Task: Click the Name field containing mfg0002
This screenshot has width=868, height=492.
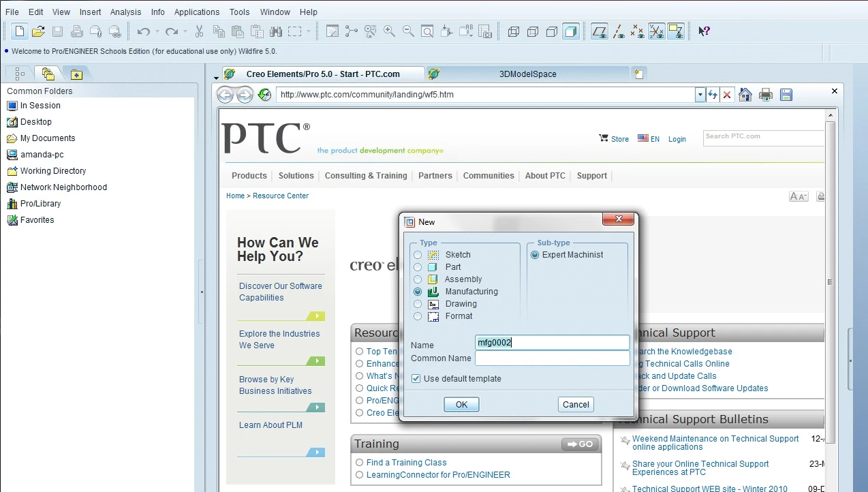Action: click(552, 343)
